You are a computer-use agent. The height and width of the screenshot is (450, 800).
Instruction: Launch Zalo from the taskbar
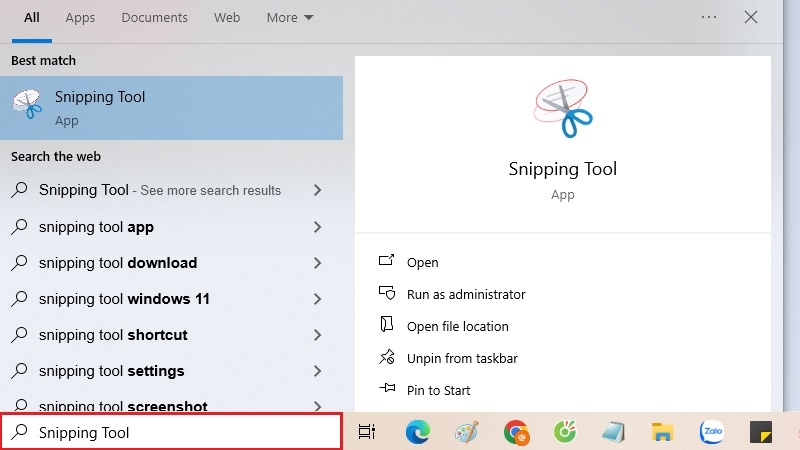tap(712, 432)
